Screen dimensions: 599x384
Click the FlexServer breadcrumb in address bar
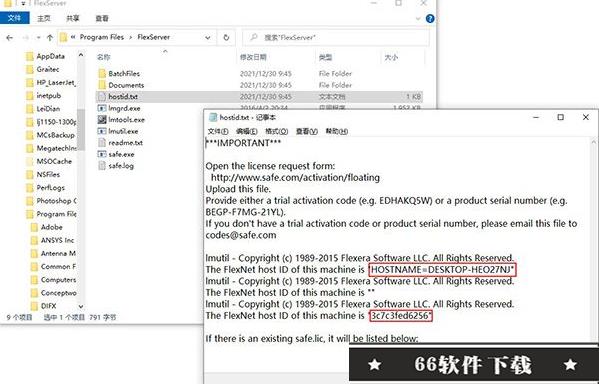coord(154,37)
